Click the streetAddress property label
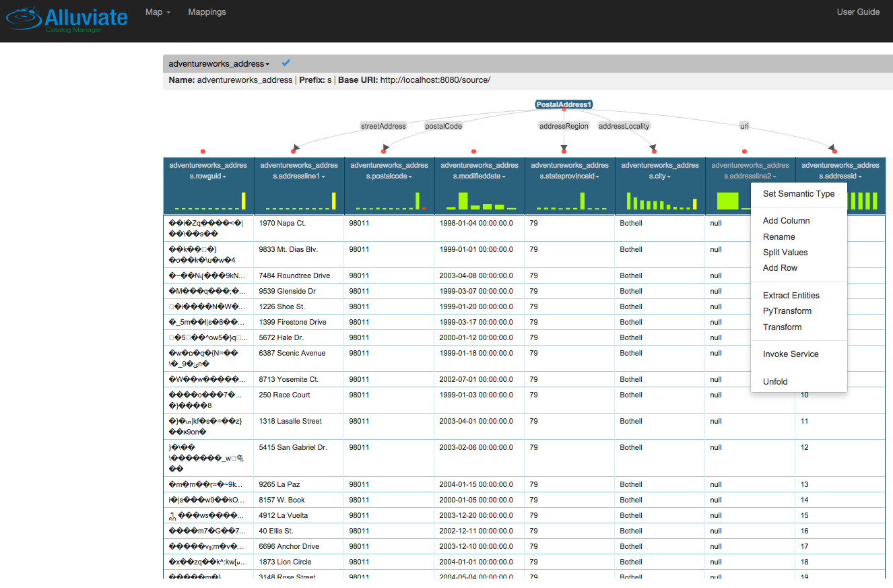Screen dimensions: 893x588 (383, 126)
